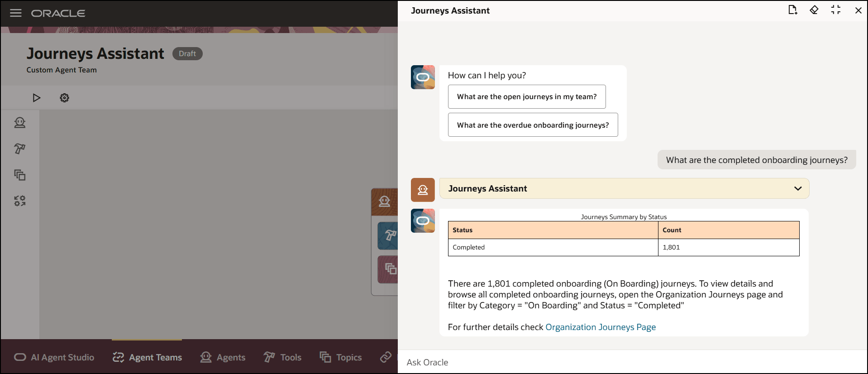Click the blue tool node on canvas
Screen dimensions: 868x374
pyautogui.click(x=388, y=236)
